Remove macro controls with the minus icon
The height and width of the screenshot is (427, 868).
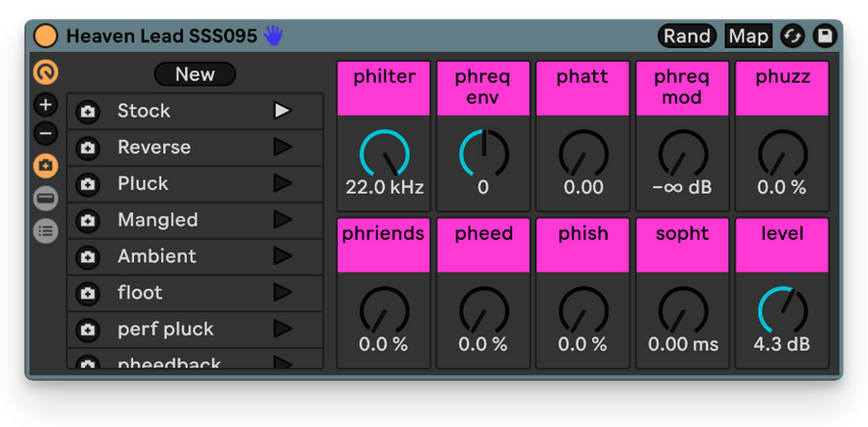46,133
